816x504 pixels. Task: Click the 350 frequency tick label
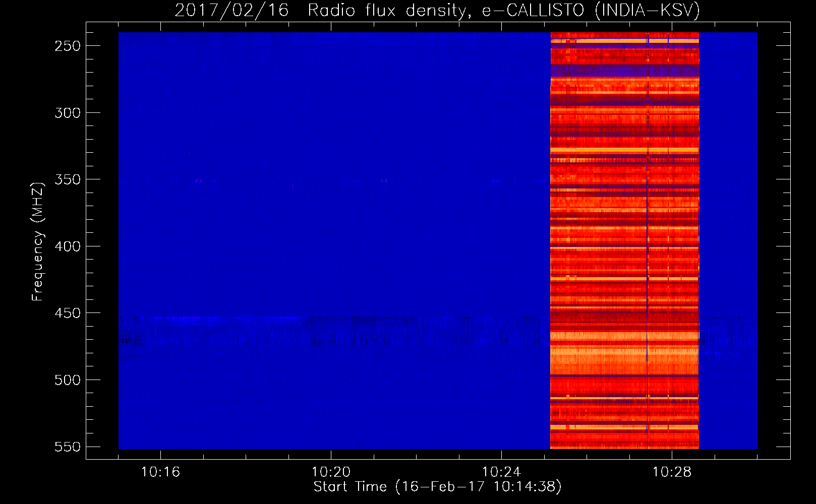(68, 180)
